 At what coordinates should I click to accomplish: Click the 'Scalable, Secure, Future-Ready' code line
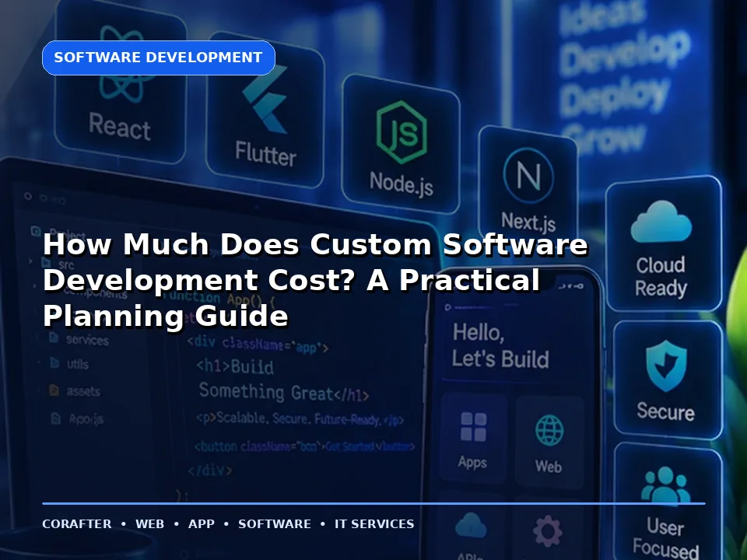(300, 419)
